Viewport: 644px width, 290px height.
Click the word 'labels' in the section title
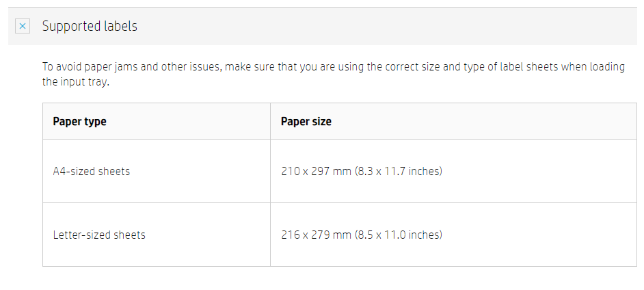(x=120, y=27)
